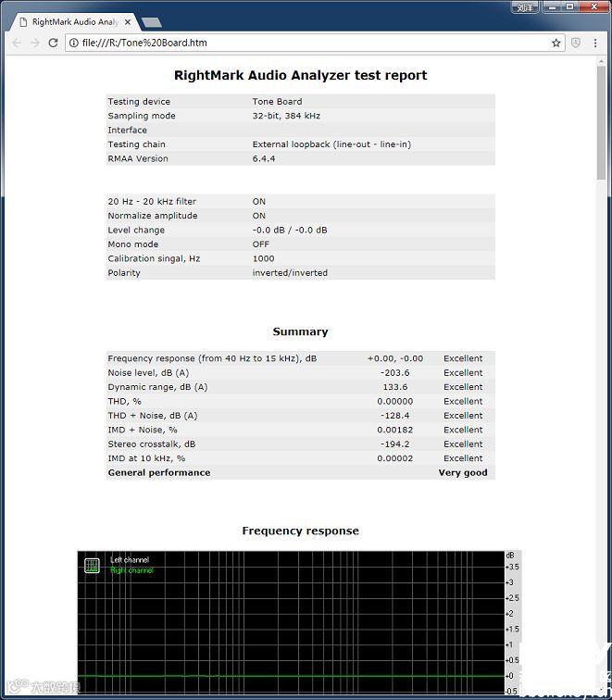This screenshot has width=612, height=700.
Task: Select the RightMark Audio Analyzer tab
Action: [75, 22]
